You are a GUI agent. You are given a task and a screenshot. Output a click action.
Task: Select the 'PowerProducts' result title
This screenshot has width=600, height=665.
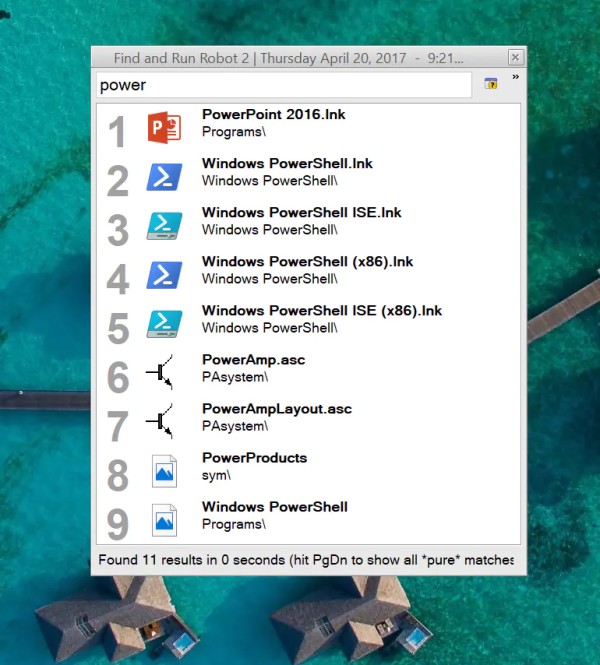point(254,458)
